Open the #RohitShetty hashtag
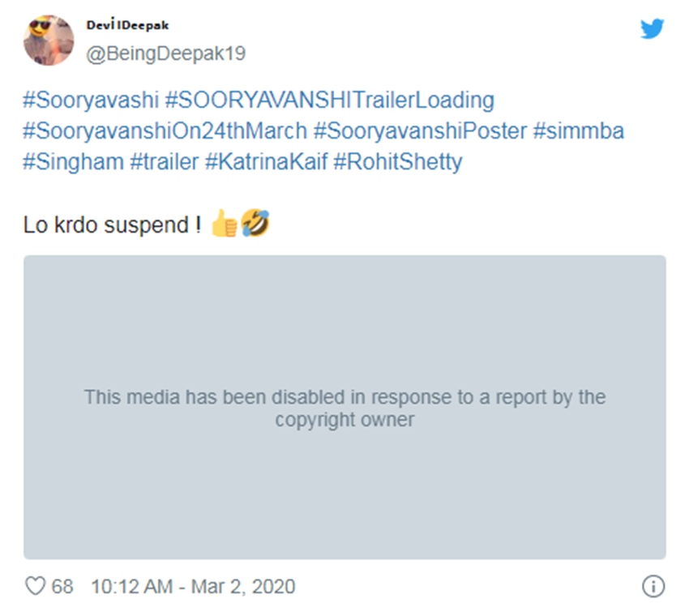Image resolution: width=689 pixels, height=616 pixels. pyautogui.click(x=397, y=161)
